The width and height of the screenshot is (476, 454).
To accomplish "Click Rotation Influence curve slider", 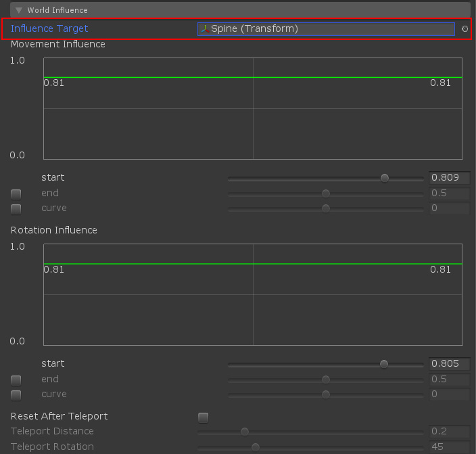I will tap(326, 394).
